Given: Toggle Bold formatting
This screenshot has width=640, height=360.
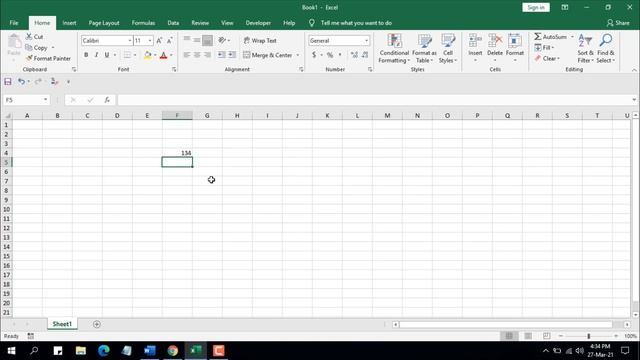Looking at the screenshot, I should (x=86, y=55).
